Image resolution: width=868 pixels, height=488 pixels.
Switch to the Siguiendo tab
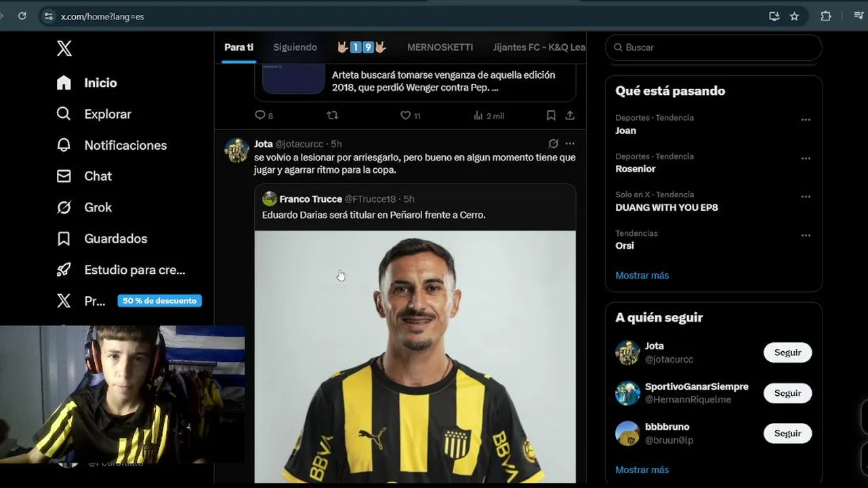pyautogui.click(x=295, y=47)
